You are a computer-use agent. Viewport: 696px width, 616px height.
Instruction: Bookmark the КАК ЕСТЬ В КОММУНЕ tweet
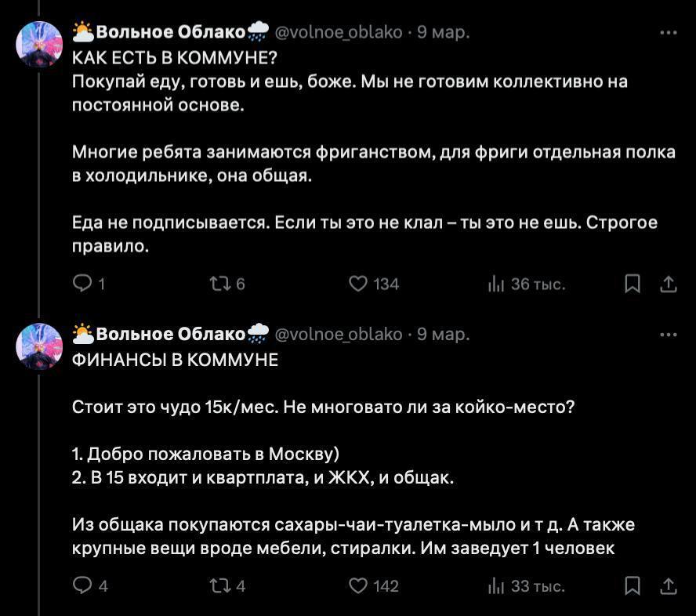click(x=633, y=284)
